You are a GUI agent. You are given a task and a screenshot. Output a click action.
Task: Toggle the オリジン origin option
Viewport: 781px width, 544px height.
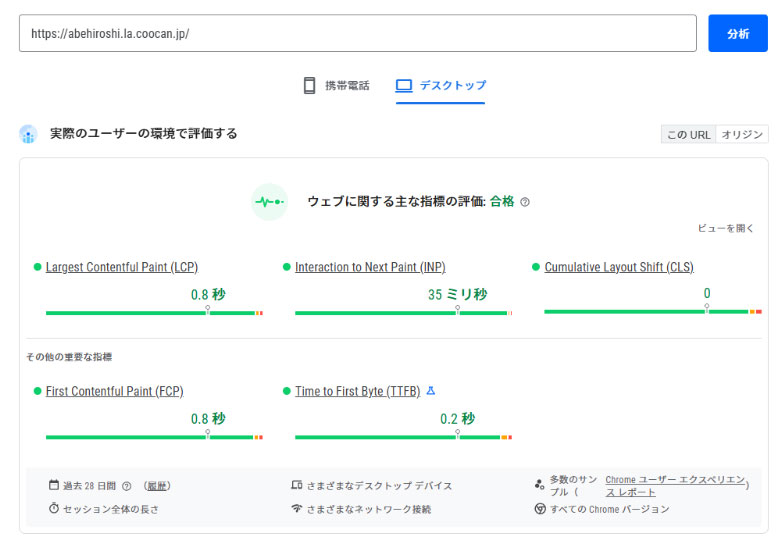click(x=742, y=135)
